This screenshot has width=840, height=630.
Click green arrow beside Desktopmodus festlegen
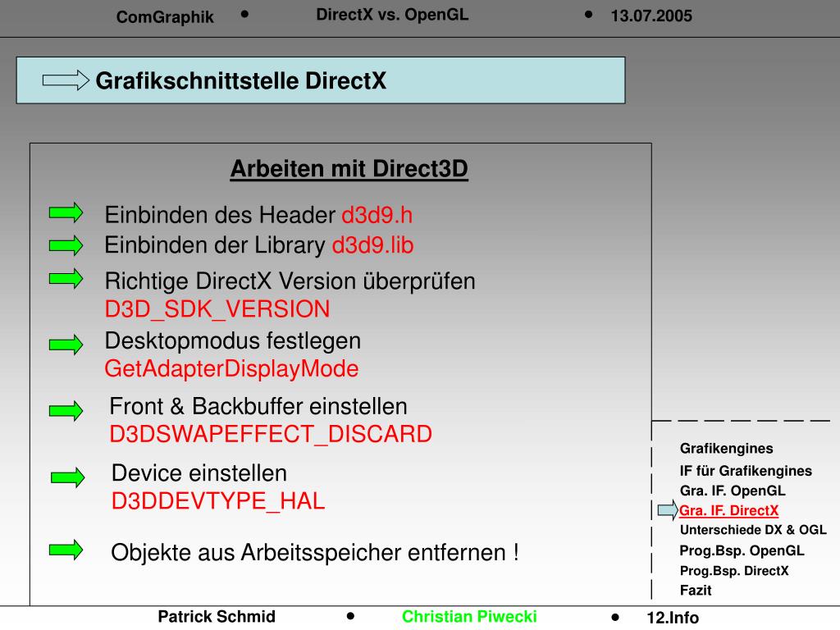click(x=66, y=345)
